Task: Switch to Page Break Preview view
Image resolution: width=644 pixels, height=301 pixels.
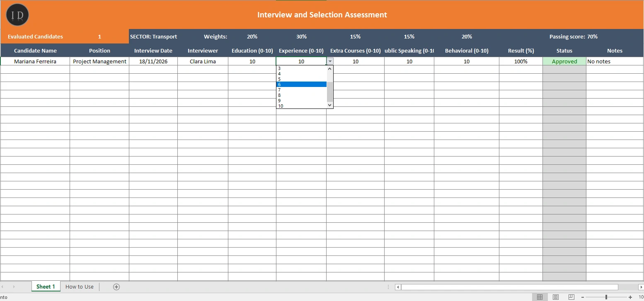Action: 571,297
